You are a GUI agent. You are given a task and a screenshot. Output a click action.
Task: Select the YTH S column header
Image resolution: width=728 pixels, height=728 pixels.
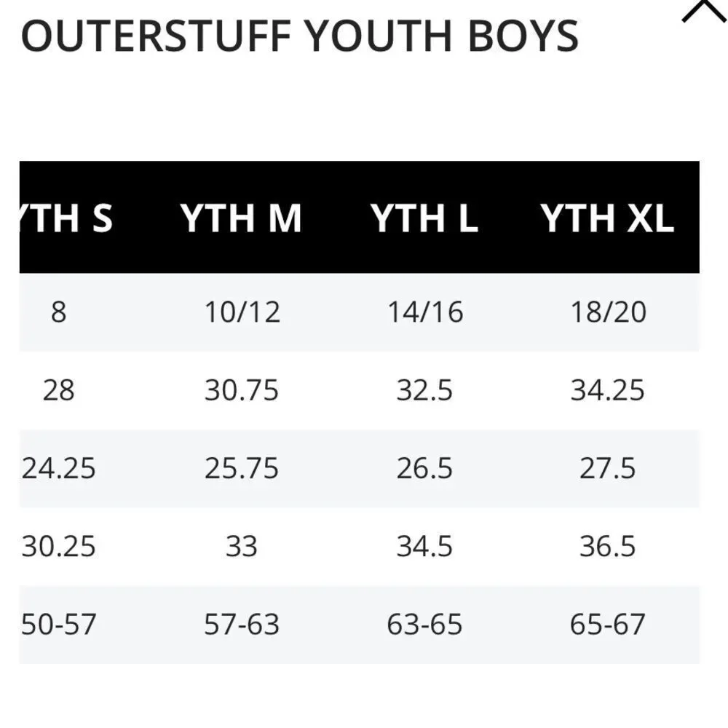click(x=66, y=218)
